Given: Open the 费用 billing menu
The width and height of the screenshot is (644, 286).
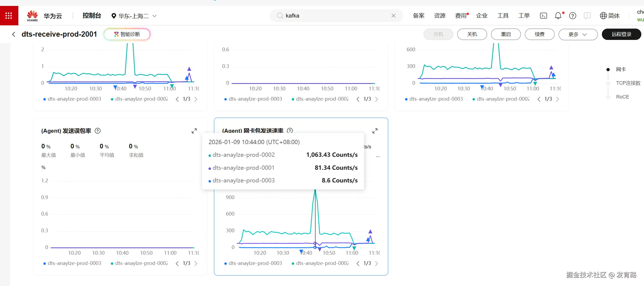Looking at the screenshot, I should pyautogui.click(x=461, y=16).
